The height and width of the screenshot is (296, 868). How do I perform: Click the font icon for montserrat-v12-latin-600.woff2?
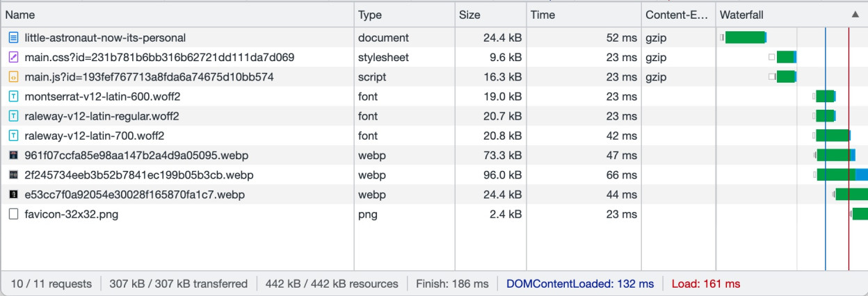13,97
